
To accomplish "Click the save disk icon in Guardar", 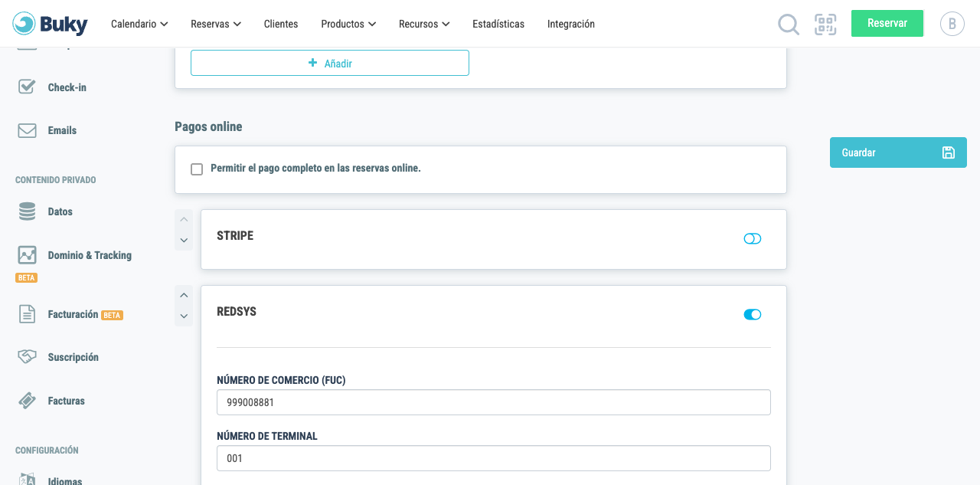I will [x=949, y=152].
